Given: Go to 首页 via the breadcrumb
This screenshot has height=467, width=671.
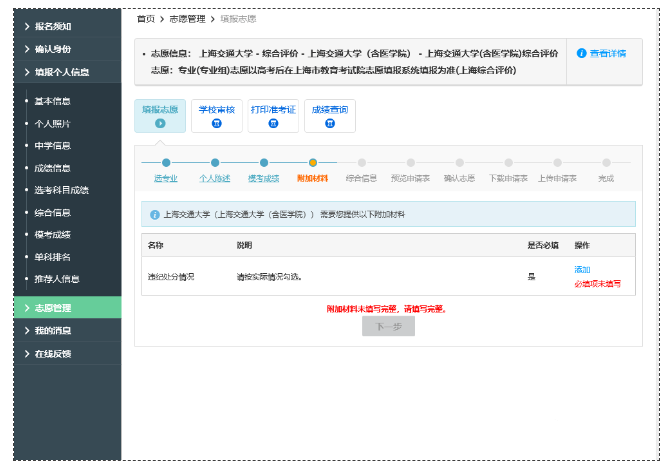Looking at the screenshot, I should [145, 18].
